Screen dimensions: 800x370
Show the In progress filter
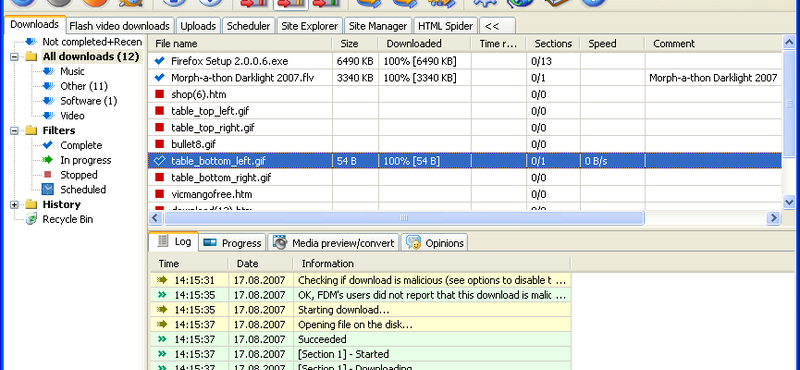85,160
